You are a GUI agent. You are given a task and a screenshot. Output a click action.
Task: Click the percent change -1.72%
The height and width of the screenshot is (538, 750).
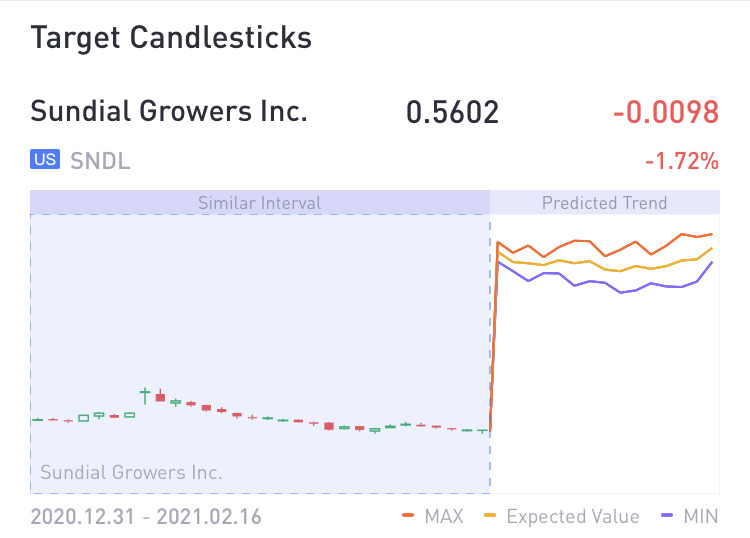pos(682,161)
